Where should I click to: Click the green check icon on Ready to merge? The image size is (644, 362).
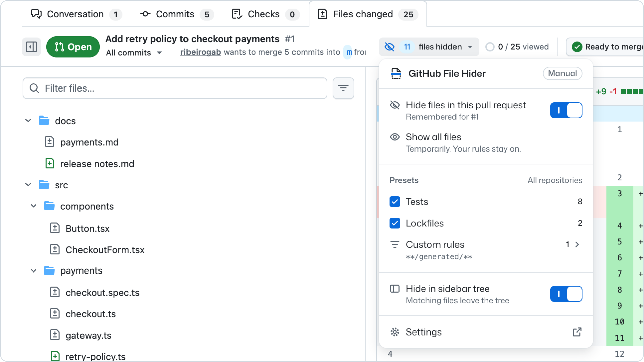(x=577, y=47)
